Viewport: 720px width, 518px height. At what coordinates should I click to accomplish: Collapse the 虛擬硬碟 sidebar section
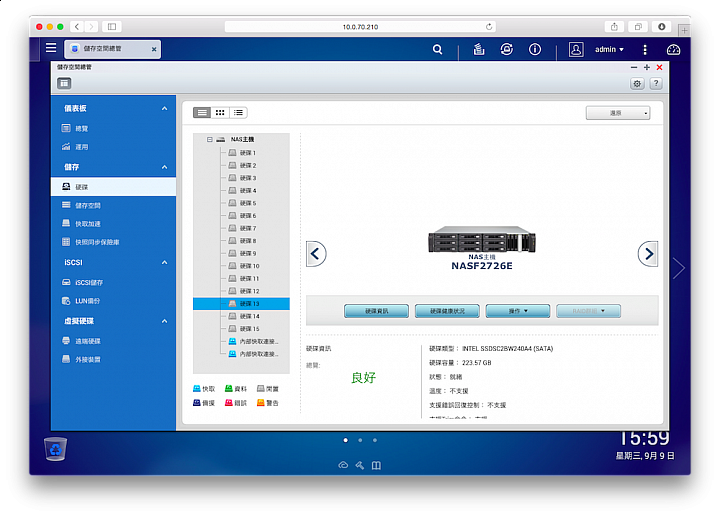164,321
